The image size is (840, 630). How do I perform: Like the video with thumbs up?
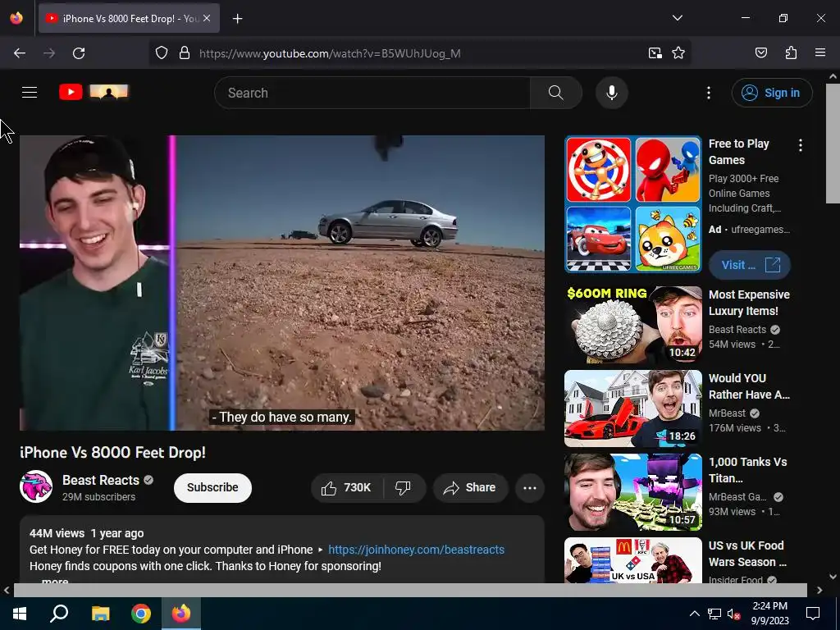pyautogui.click(x=346, y=487)
